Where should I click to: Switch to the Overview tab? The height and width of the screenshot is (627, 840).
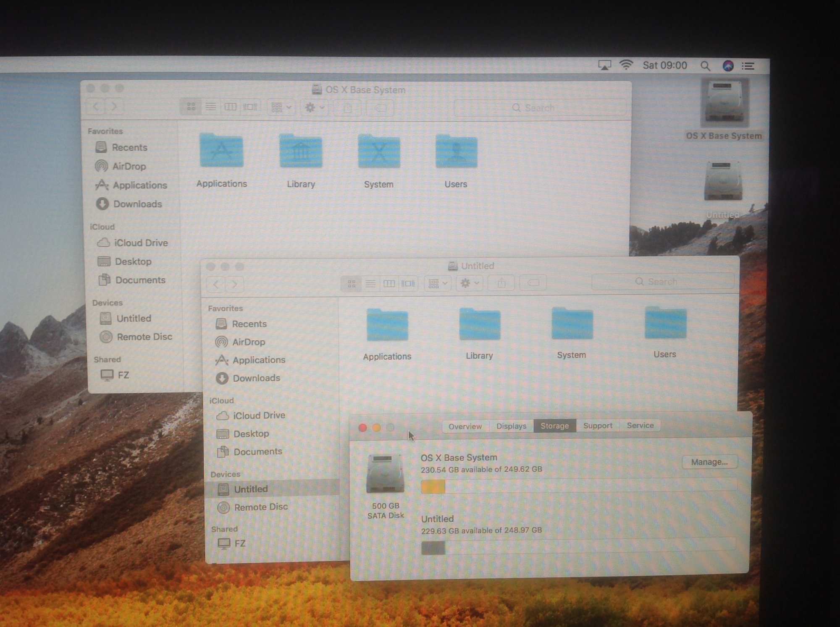(x=465, y=426)
